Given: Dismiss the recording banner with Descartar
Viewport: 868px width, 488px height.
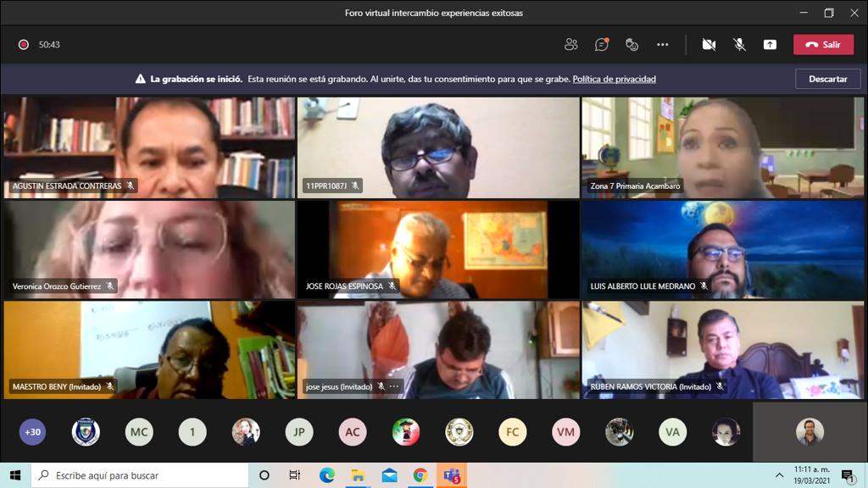Looking at the screenshot, I should click(827, 79).
